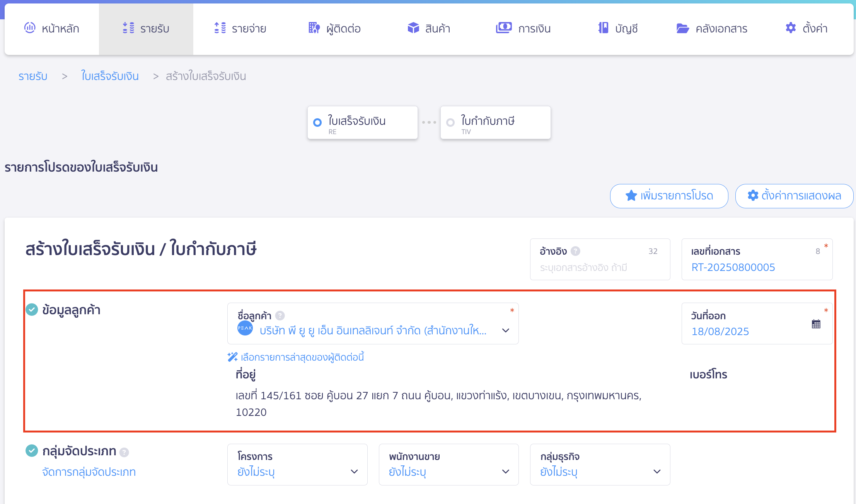The image size is (856, 504).
Task: Click the expenses coins icon
Action: [x=220, y=28]
